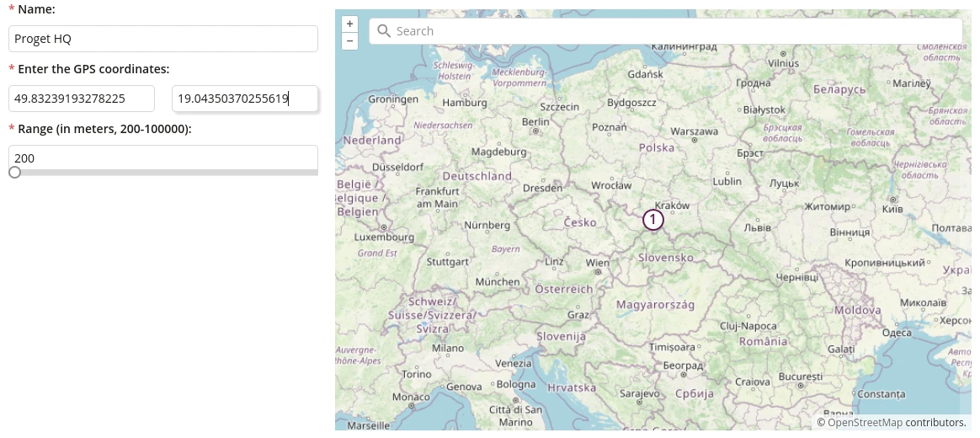
Task: Click Bydgoszcz on the map
Action: 631,101
